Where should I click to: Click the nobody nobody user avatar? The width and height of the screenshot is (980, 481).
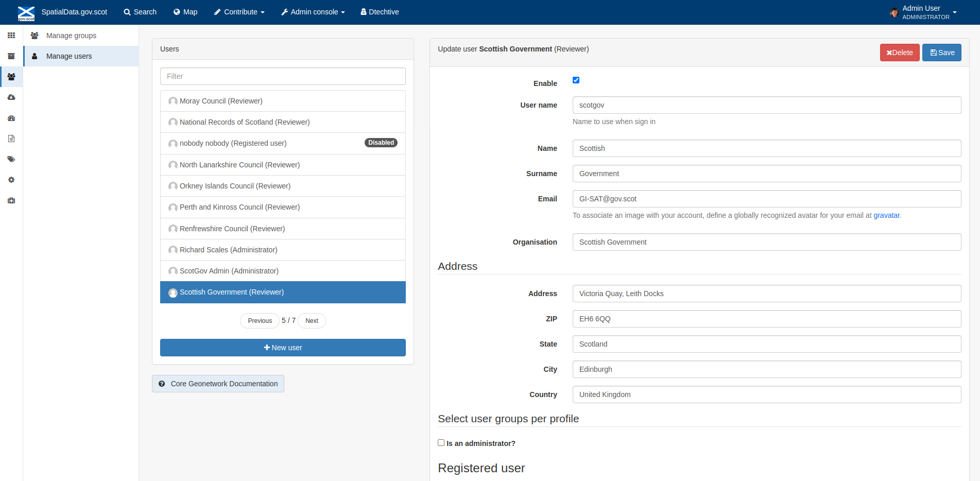[x=173, y=143]
